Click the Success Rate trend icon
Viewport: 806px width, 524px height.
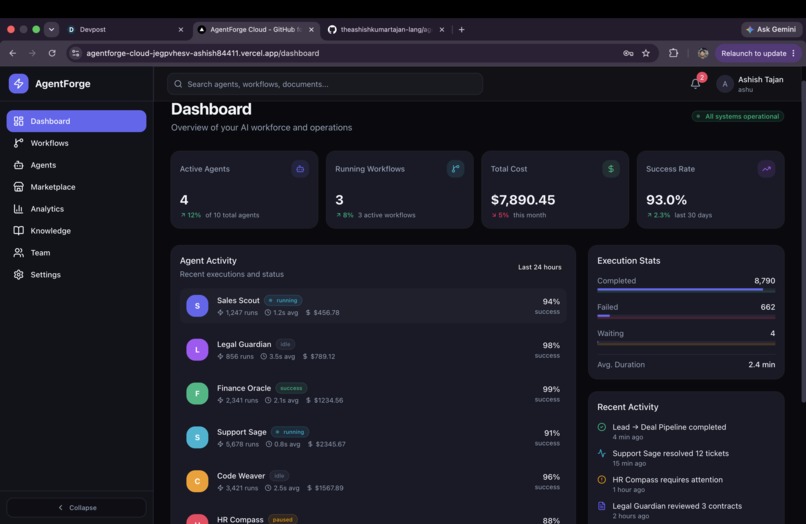(x=766, y=169)
